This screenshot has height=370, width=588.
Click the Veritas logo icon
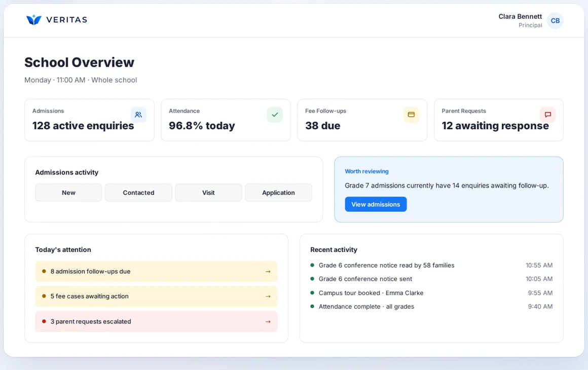pos(34,19)
